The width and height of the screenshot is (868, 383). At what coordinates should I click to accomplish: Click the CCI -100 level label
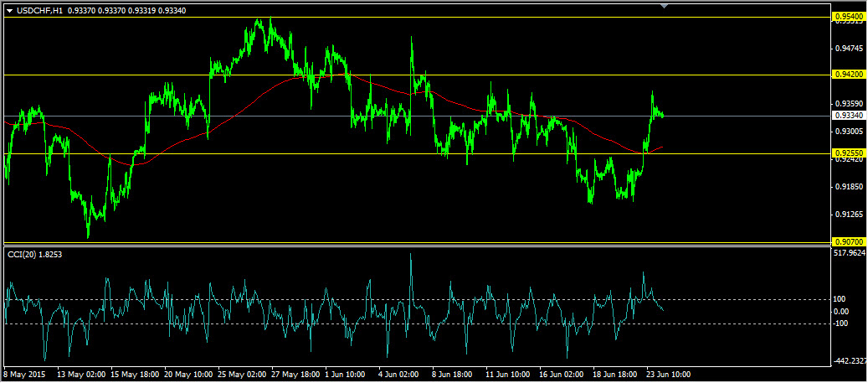(840, 323)
